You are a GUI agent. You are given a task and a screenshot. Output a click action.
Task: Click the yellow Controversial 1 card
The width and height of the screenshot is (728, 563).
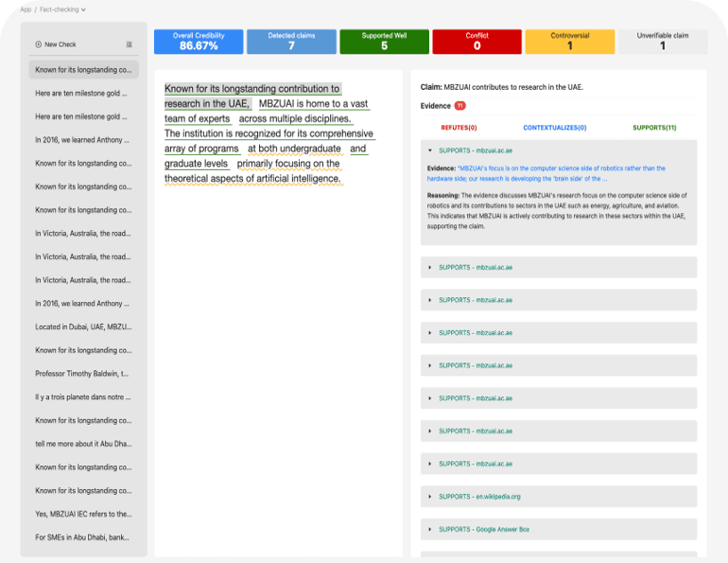click(x=570, y=42)
